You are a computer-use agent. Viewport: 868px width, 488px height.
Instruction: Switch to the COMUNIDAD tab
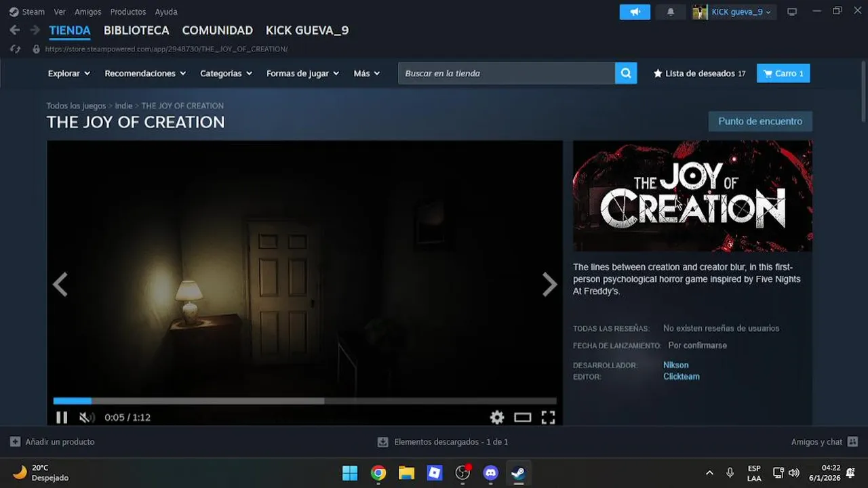click(x=218, y=30)
